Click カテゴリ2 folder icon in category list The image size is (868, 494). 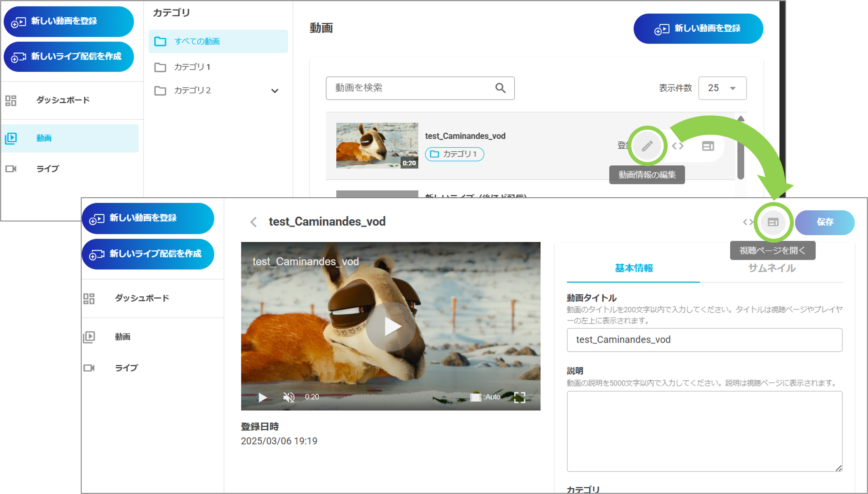160,91
